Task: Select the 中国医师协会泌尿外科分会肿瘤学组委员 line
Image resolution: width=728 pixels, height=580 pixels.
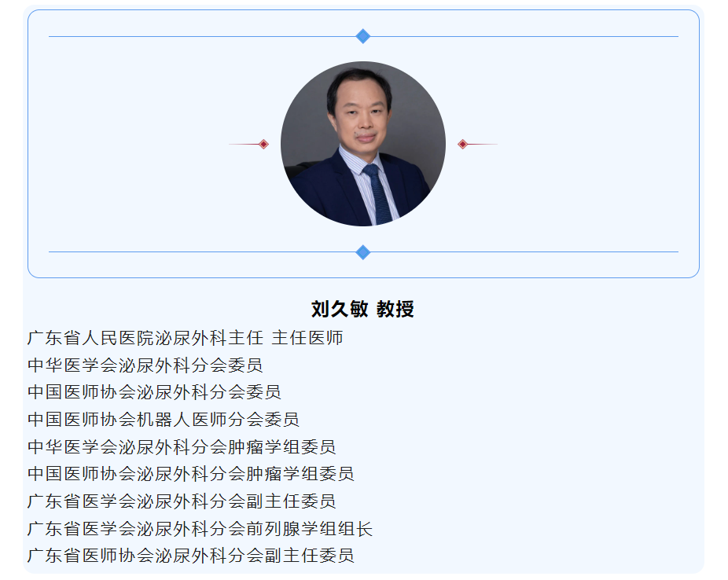Action: (191, 474)
